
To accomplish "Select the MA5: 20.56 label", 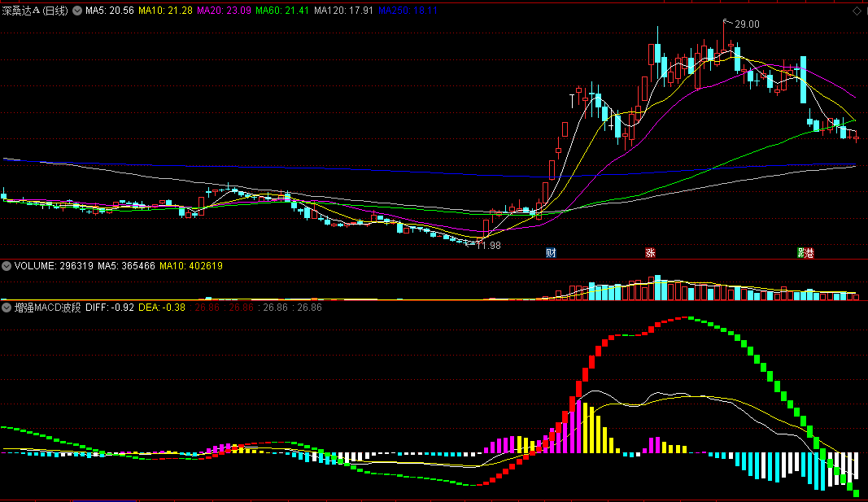I will tap(110, 11).
